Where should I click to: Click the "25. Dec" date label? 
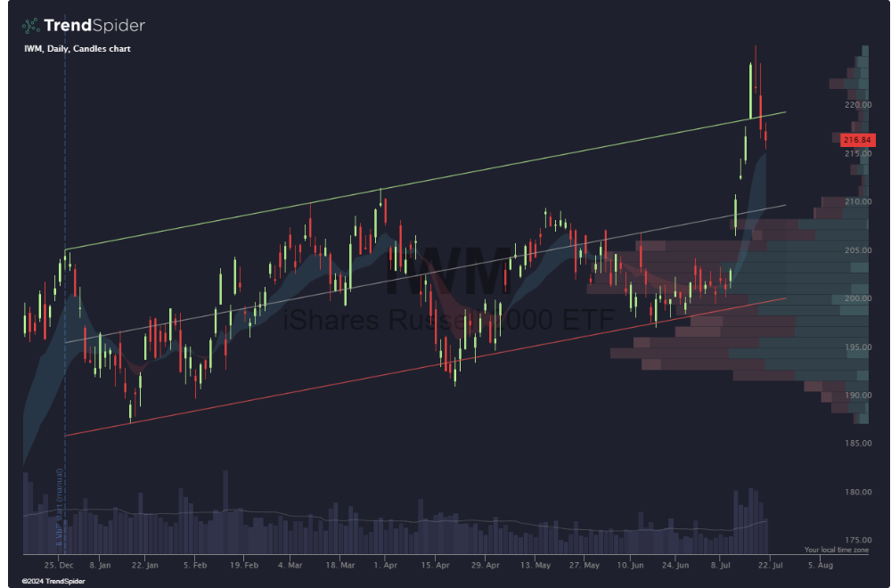(59, 565)
